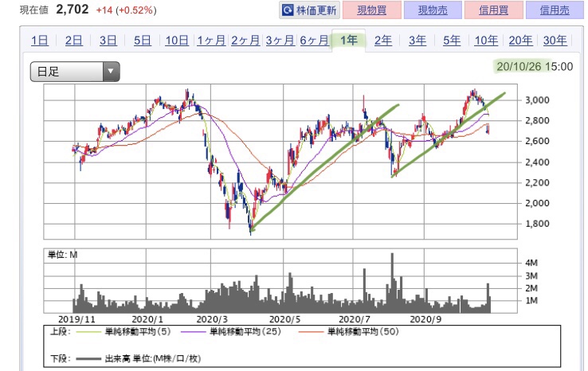Click the 株価更新 refresh icon
This screenshot has width=588, height=371.
288,10
